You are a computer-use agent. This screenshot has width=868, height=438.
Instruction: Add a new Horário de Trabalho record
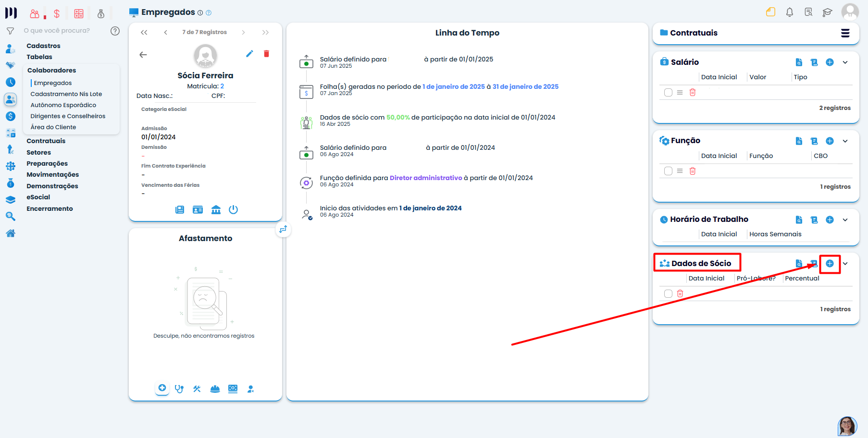tap(830, 219)
